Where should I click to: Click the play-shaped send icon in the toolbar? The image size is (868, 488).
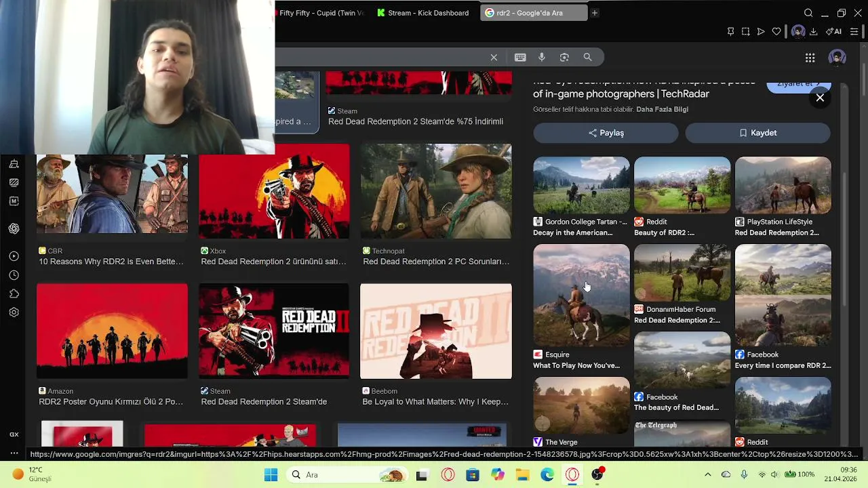tap(761, 31)
